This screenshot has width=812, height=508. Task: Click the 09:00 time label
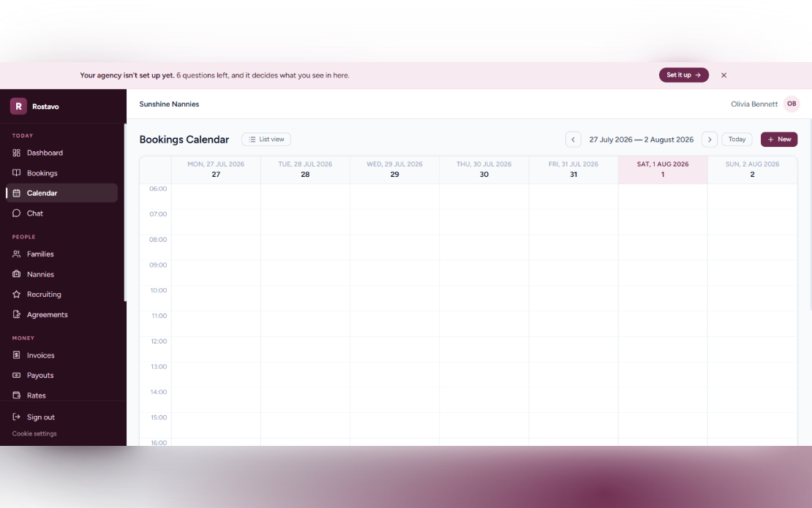(158, 265)
